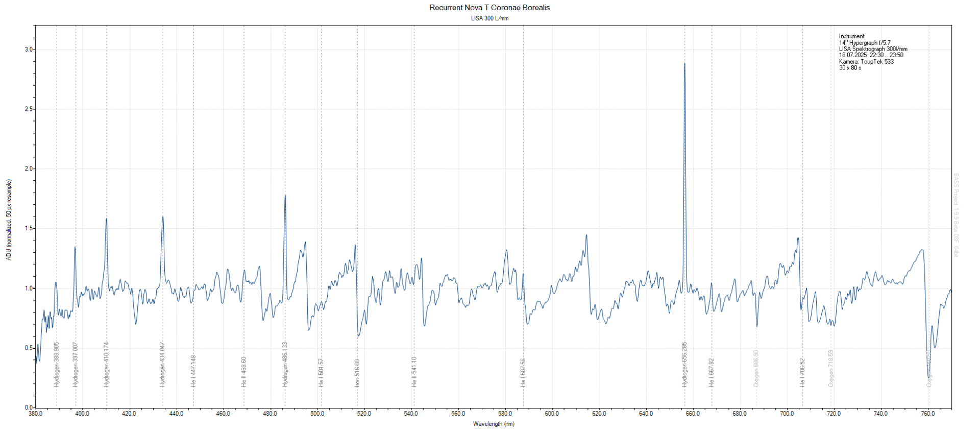980x433 pixels.
Task: Click the x-axis tick label "700.0"
Action: [x=787, y=414]
